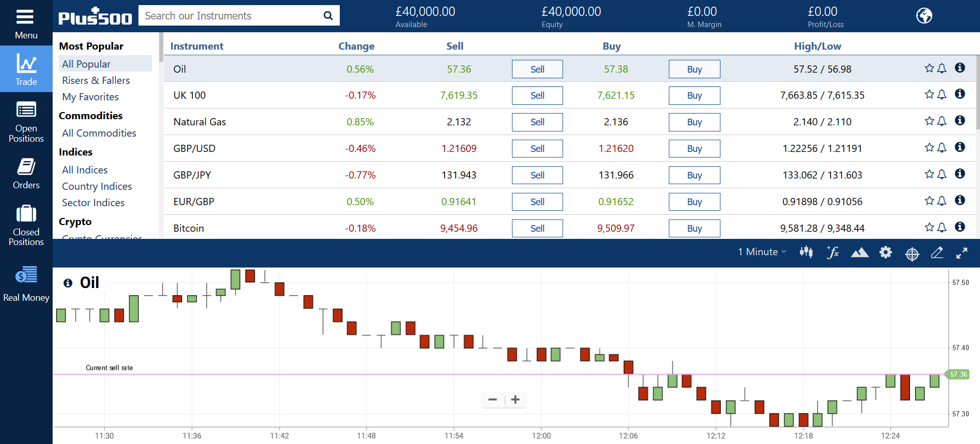Set alert bell for GBP/JPY
Screen dimensions: 980x444
point(942,174)
